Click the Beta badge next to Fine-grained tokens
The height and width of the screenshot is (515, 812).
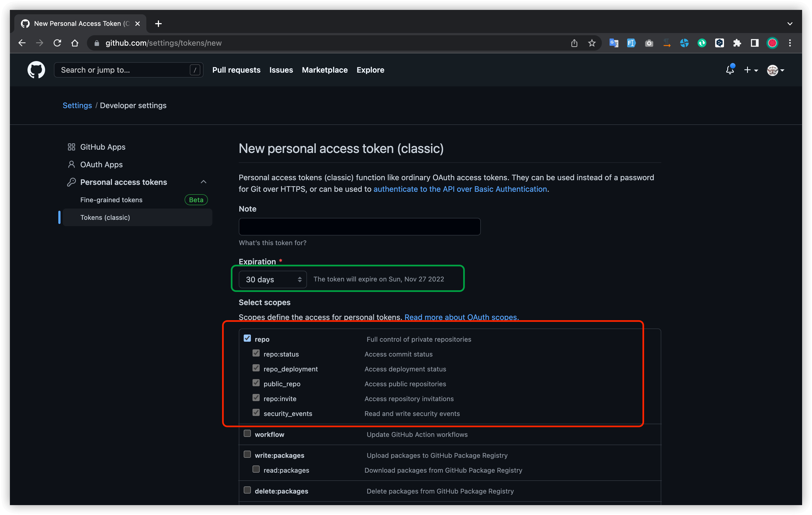196,200
